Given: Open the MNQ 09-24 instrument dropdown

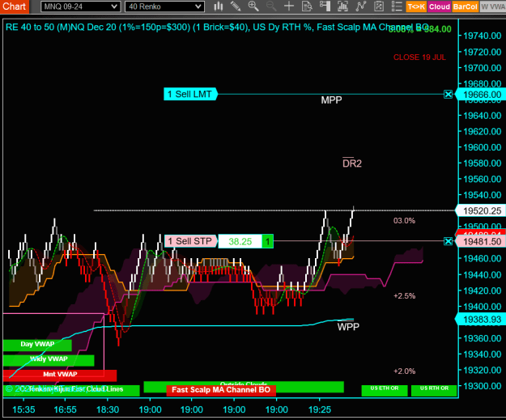Looking at the screenshot, I should 81,6.
